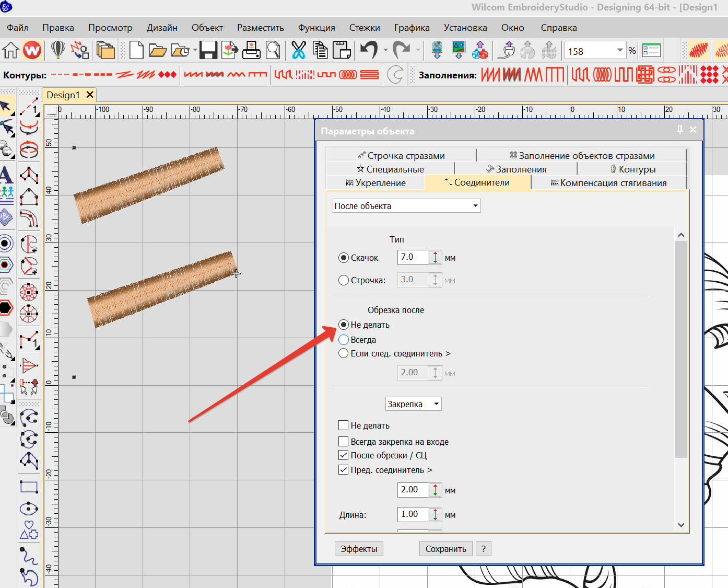This screenshot has height=588, width=728.
Task: Select the 'Строчка' connector type radio
Action: pos(344,280)
